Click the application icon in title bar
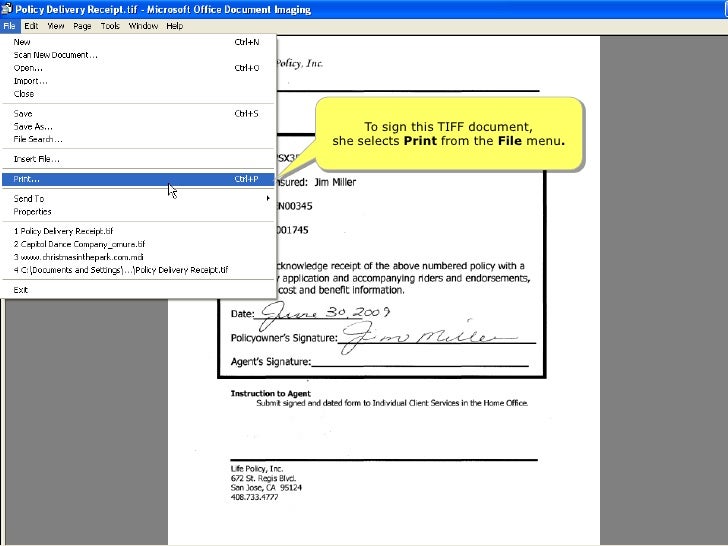728x546 pixels. 6,9
